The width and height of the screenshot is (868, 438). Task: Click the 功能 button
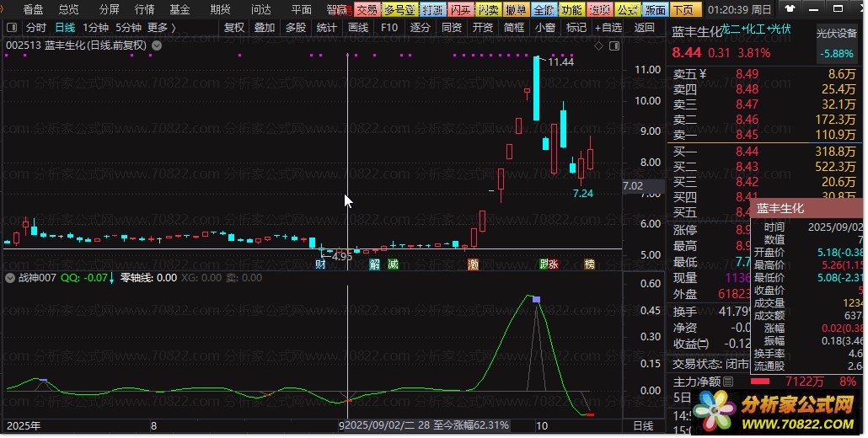click(x=572, y=9)
